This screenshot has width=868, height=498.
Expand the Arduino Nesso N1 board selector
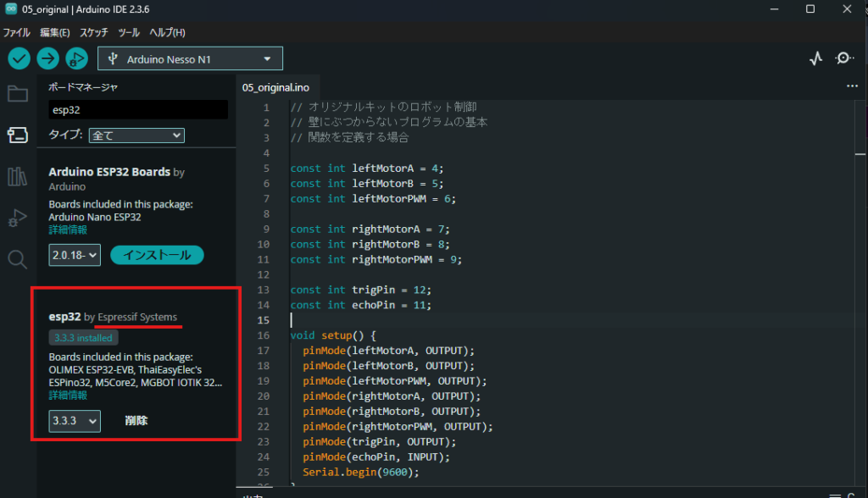(x=191, y=59)
